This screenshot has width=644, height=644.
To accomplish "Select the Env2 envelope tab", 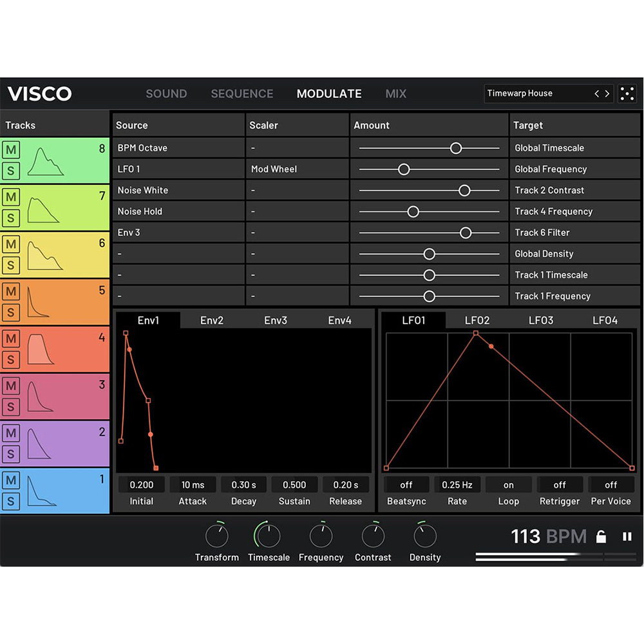I will tap(212, 319).
